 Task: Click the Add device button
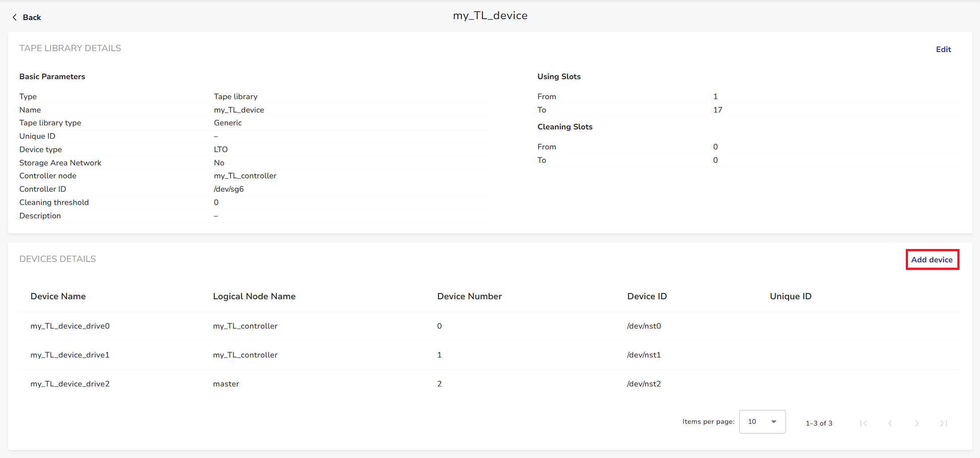coord(932,260)
